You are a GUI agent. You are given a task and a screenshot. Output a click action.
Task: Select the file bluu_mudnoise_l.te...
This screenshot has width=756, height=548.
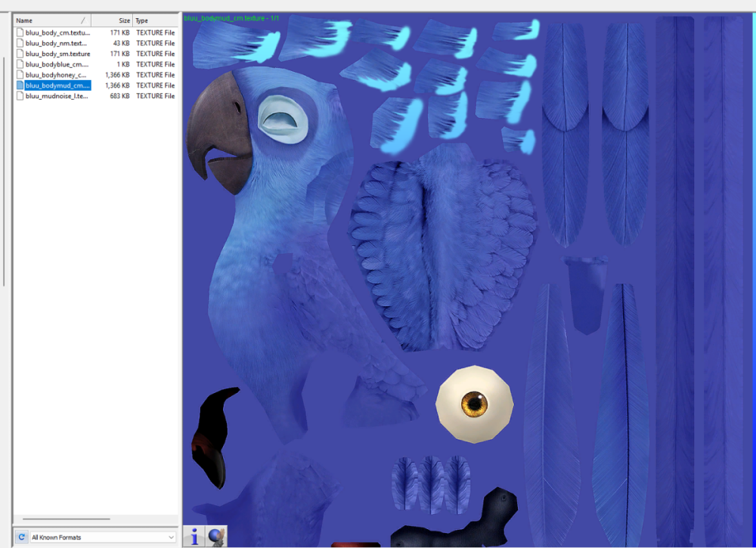57,96
